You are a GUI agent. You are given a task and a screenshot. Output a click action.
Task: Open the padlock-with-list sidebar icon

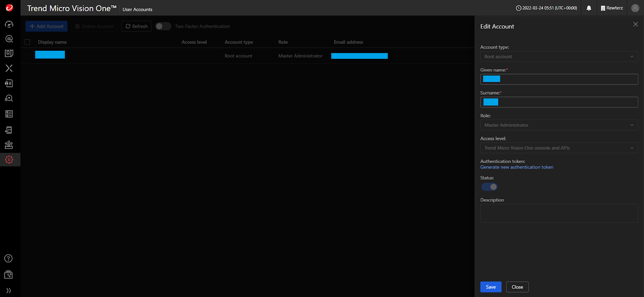click(9, 83)
